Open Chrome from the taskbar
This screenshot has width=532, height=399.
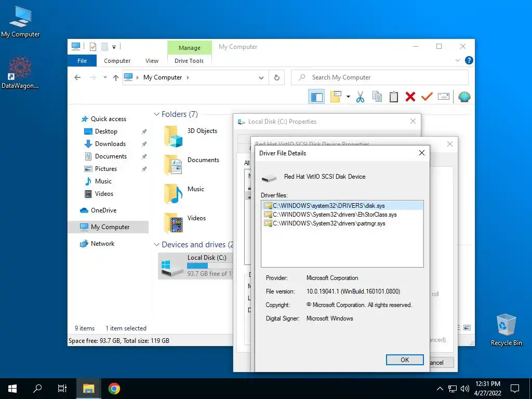coord(114,389)
